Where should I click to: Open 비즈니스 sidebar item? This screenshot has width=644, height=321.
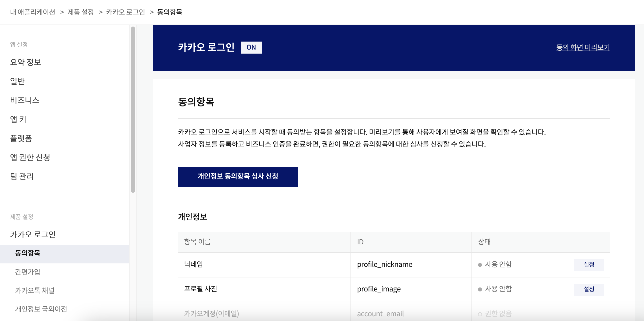coord(24,100)
